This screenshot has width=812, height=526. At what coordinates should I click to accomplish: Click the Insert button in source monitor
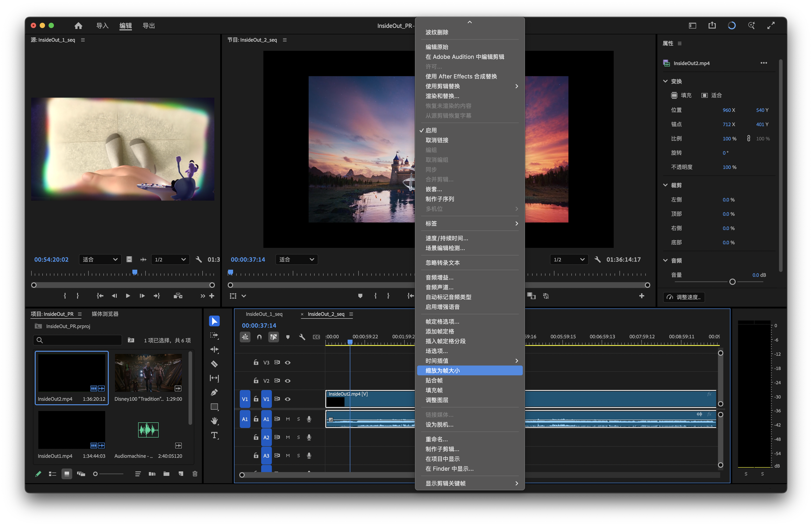click(178, 296)
